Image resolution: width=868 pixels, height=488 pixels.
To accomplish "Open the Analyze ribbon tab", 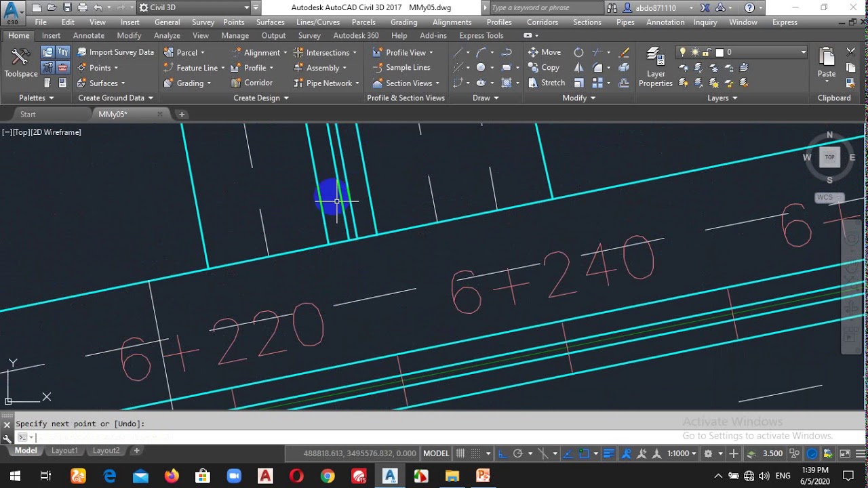I will tap(167, 35).
